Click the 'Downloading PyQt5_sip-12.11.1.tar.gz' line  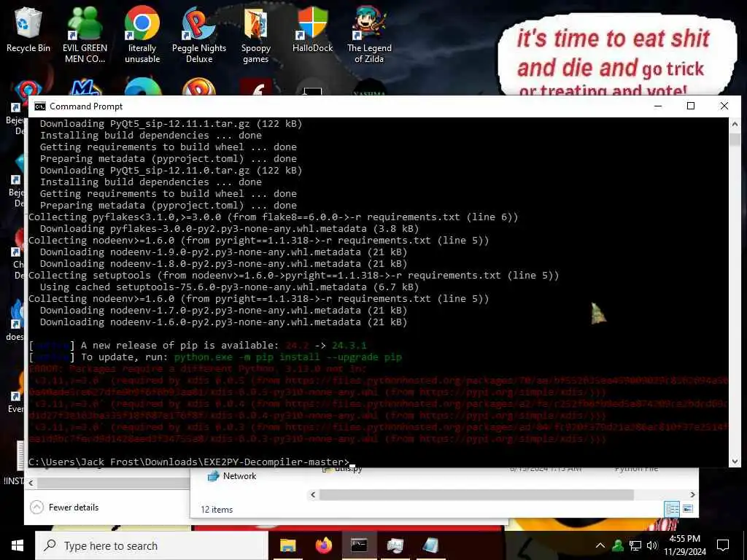click(x=171, y=124)
